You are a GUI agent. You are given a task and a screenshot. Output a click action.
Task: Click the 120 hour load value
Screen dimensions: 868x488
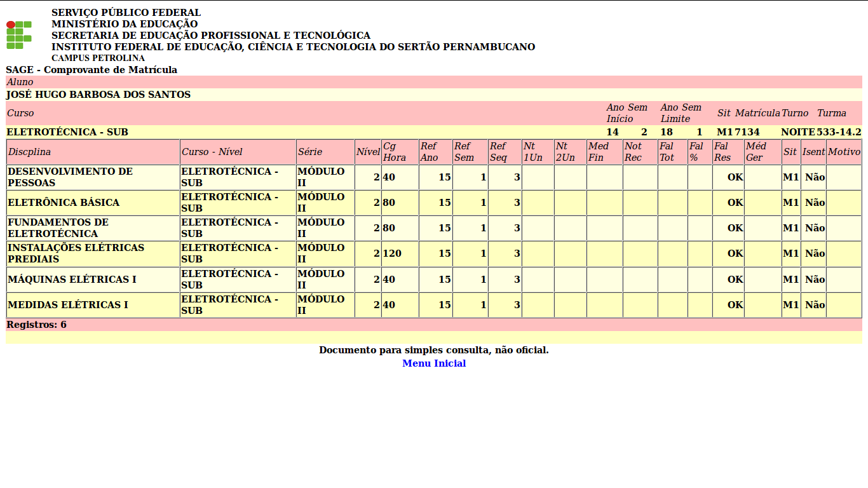tap(392, 254)
